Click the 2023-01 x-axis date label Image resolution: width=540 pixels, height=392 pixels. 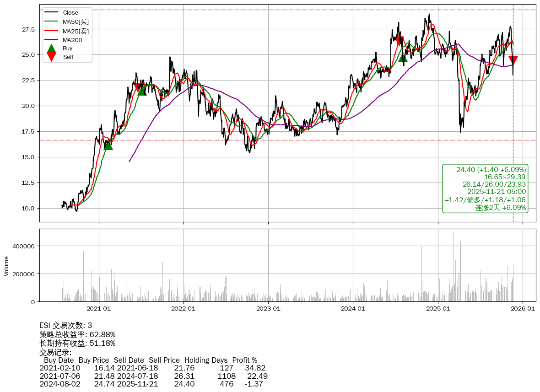[x=268, y=309]
